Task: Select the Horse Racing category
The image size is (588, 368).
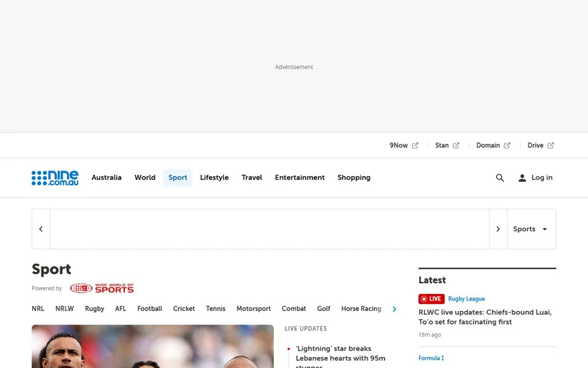Action: [x=361, y=309]
